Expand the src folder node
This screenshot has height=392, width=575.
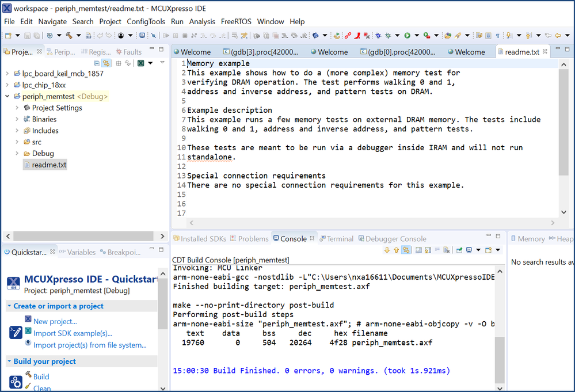[17, 142]
